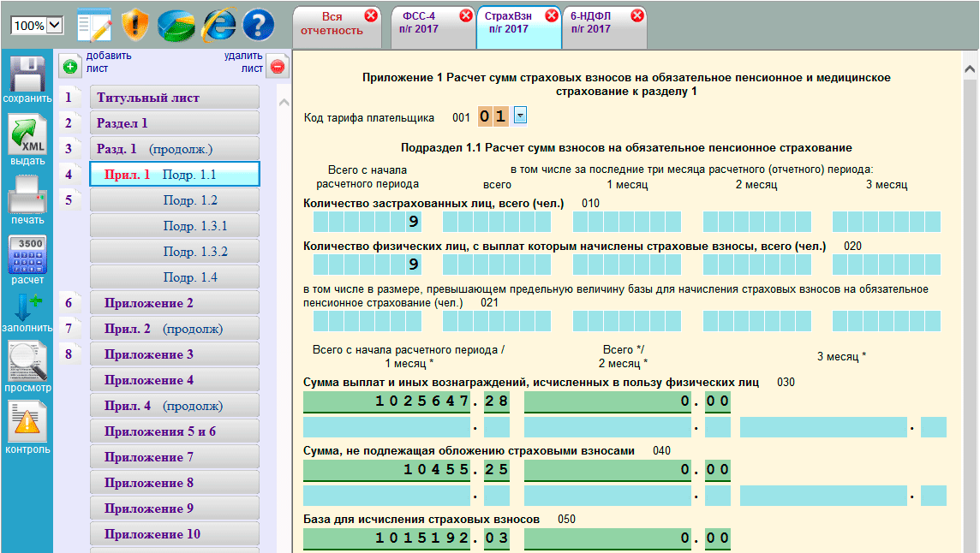Open help with the question mark icon
The width and height of the screenshot is (980, 553).
point(258,26)
